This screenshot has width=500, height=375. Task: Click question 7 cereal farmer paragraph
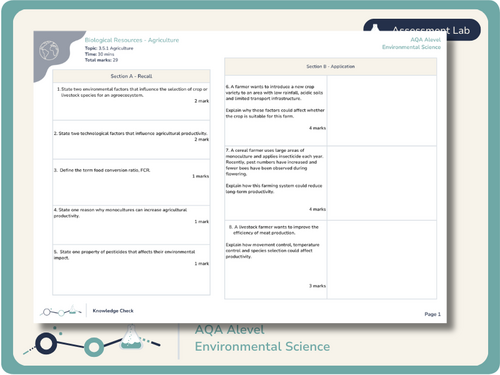[x=274, y=162]
